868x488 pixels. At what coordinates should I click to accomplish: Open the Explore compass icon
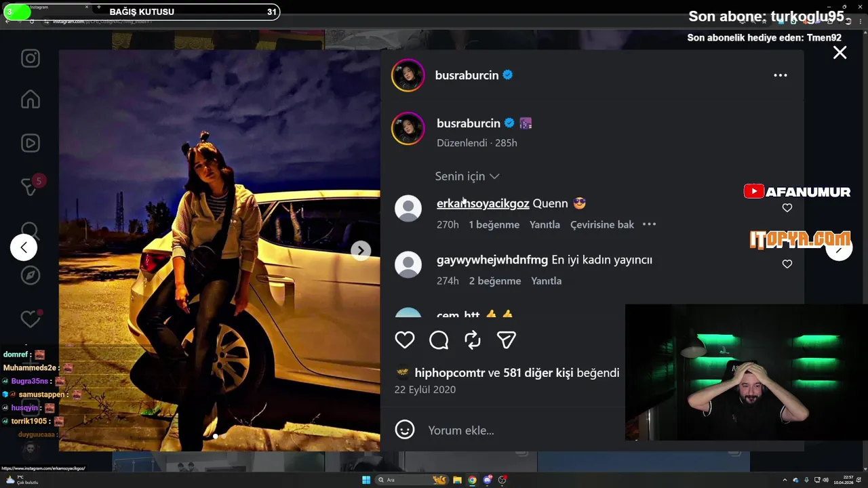(31, 275)
